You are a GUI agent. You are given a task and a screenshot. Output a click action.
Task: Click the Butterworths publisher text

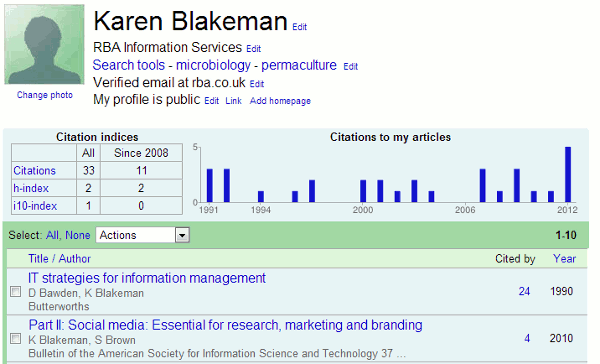pyautogui.click(x=59, y=307)
